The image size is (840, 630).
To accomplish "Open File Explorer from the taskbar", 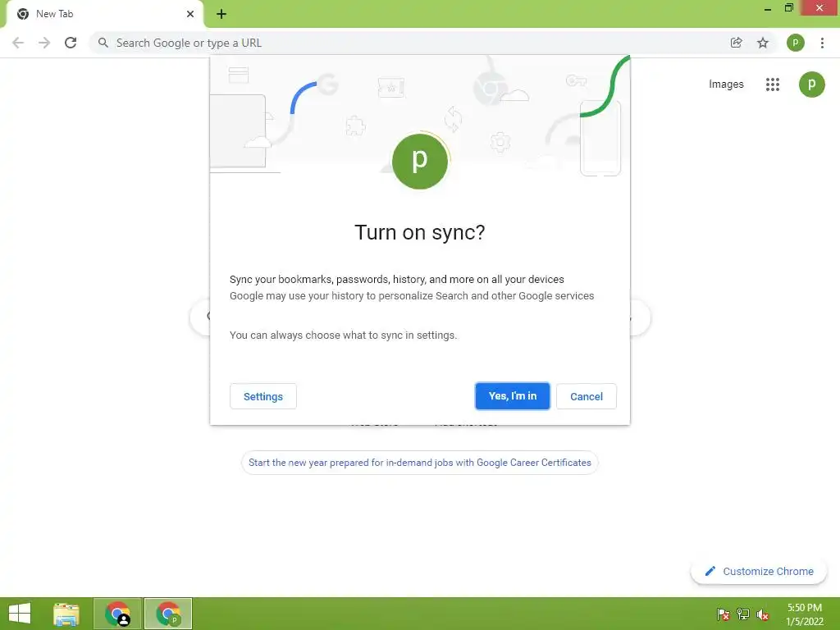I will [66, 614].
